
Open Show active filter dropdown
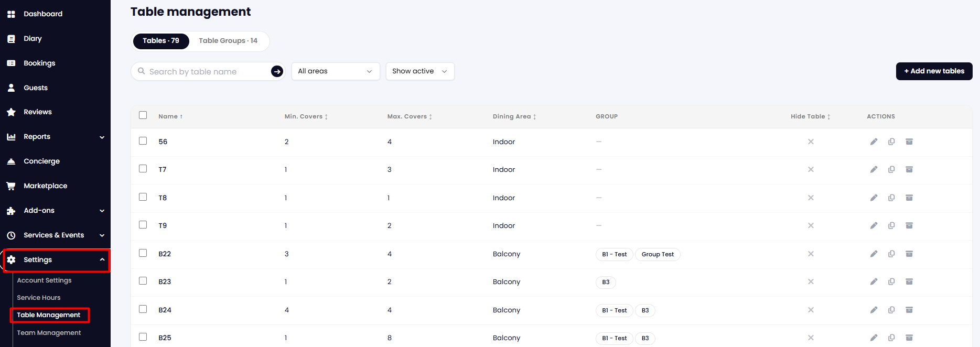420,71
